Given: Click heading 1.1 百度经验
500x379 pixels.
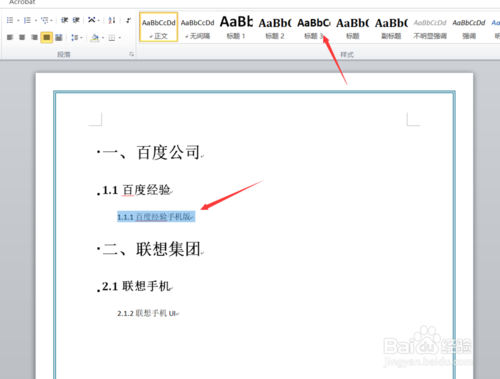Looking at the screenshot, I should click(x=136, y=190).
